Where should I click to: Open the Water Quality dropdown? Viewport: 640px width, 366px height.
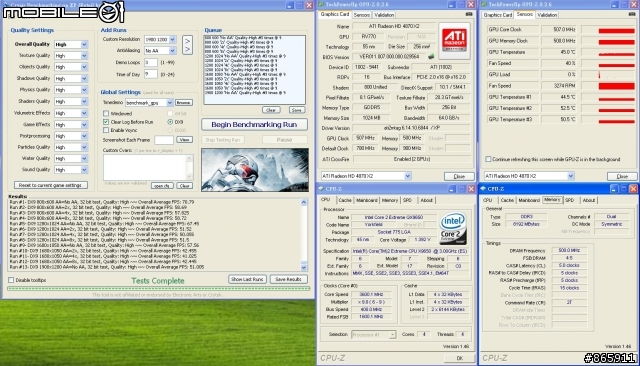pos(84,158)
